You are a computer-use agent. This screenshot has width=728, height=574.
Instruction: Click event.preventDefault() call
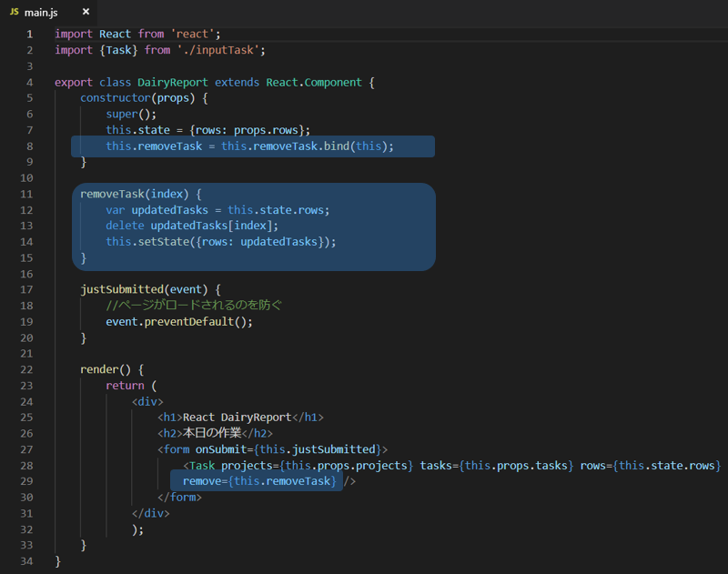coord(178,322)
